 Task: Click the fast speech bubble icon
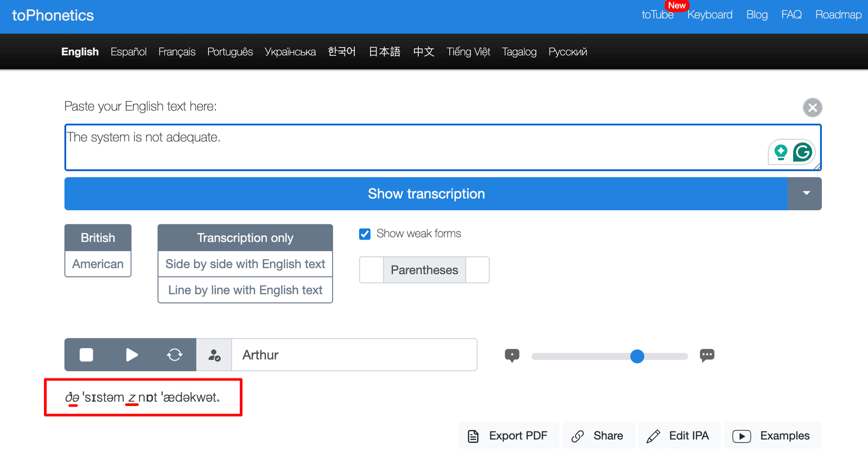[707, 356]
